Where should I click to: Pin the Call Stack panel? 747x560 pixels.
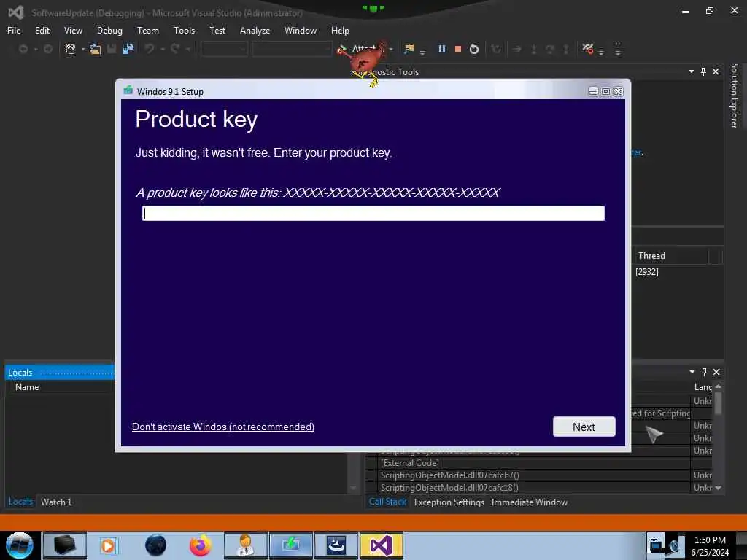click(x=704, y=372)
